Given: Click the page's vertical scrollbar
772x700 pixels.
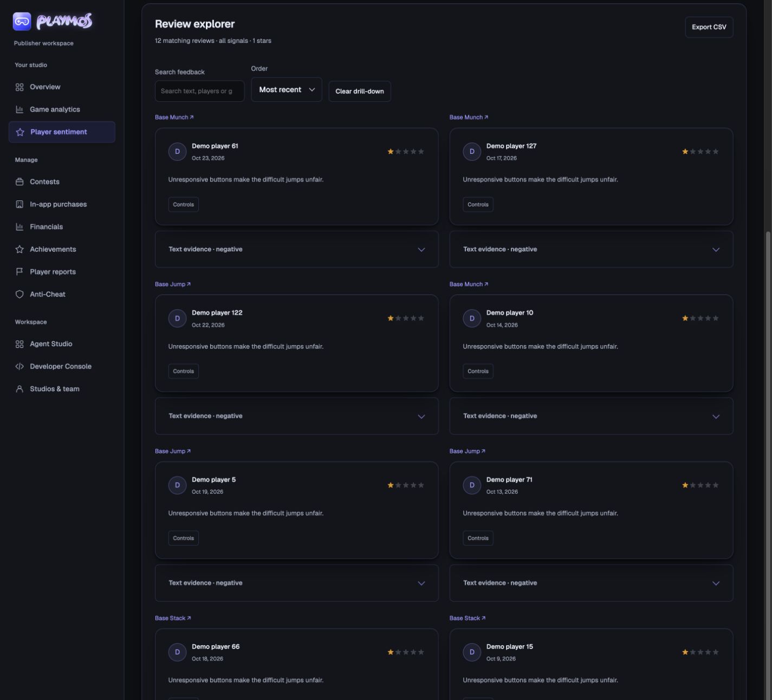Looking at the screenshot, I should click(x=767, y=466).
